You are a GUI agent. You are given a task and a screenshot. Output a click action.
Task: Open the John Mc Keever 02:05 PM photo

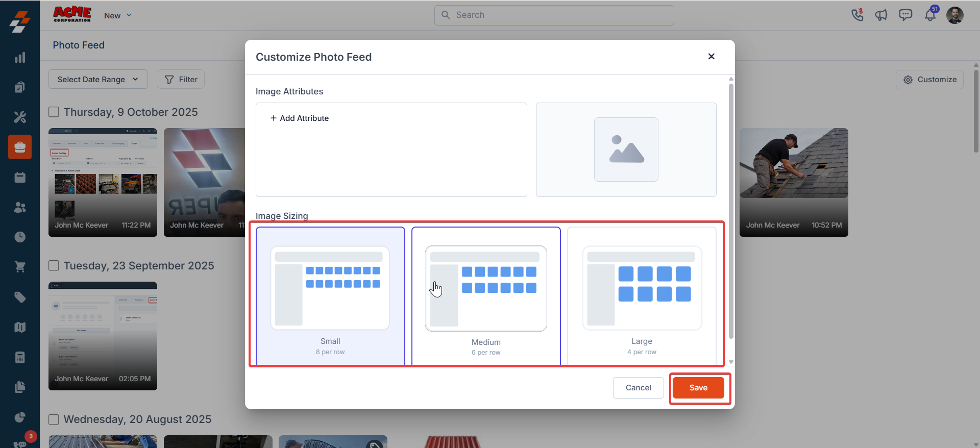(x=103, y=336)
